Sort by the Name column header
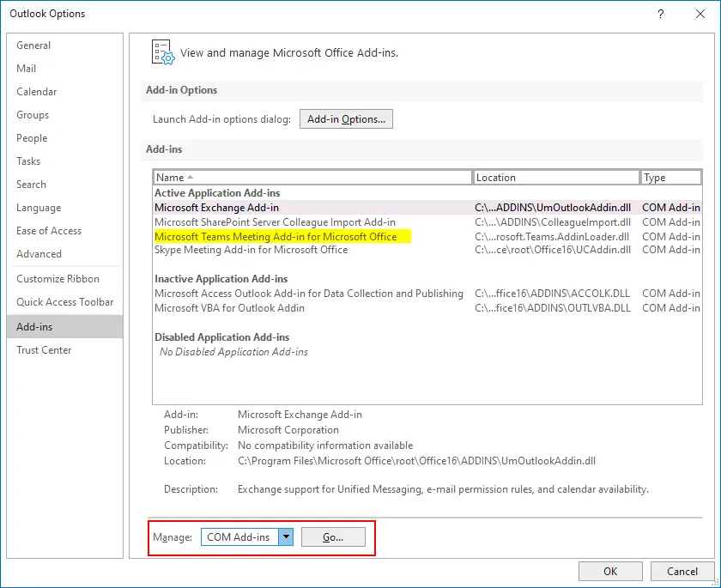The image size is (721, 588). point(312,178)
